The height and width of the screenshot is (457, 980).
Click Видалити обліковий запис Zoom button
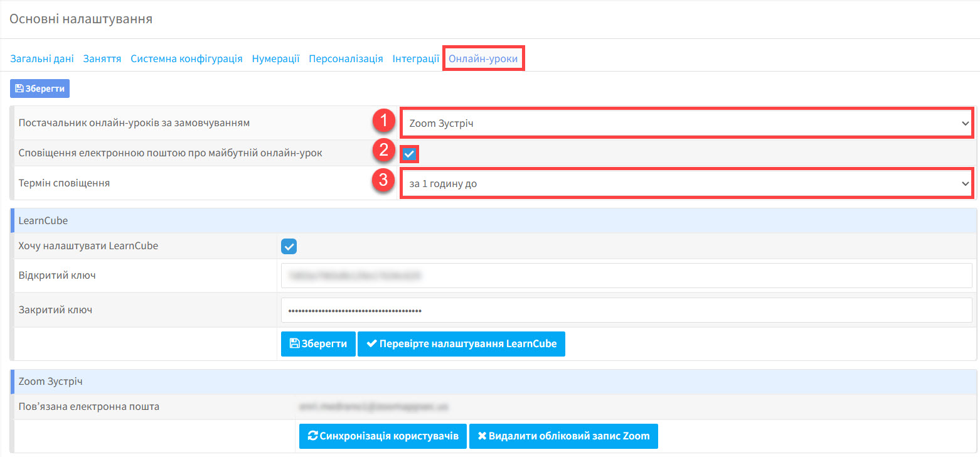[x=563, y=436]
